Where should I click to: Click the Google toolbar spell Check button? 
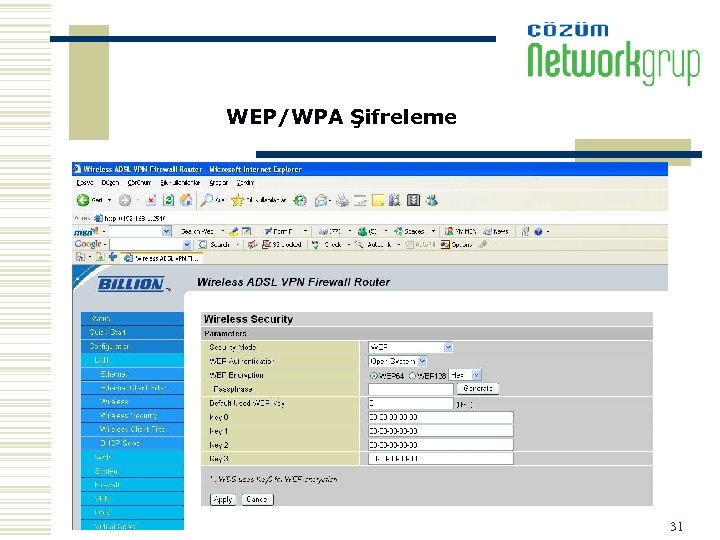(327, 245)
